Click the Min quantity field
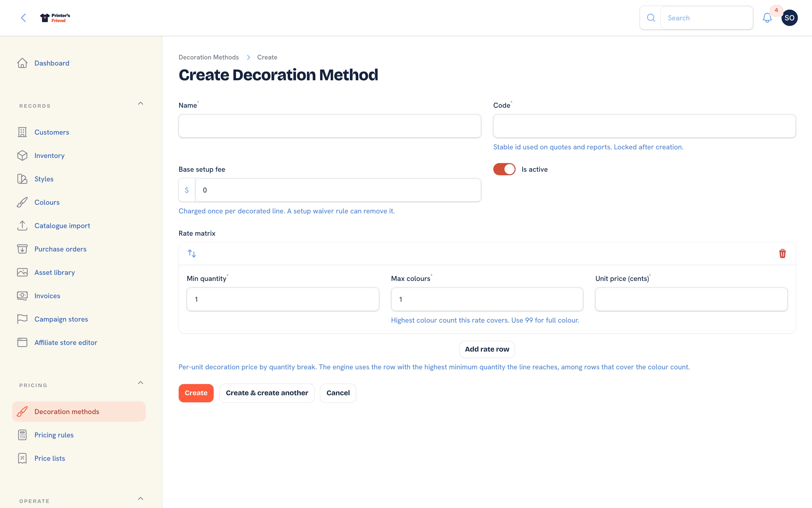812x508 pixels. point(283,299)
